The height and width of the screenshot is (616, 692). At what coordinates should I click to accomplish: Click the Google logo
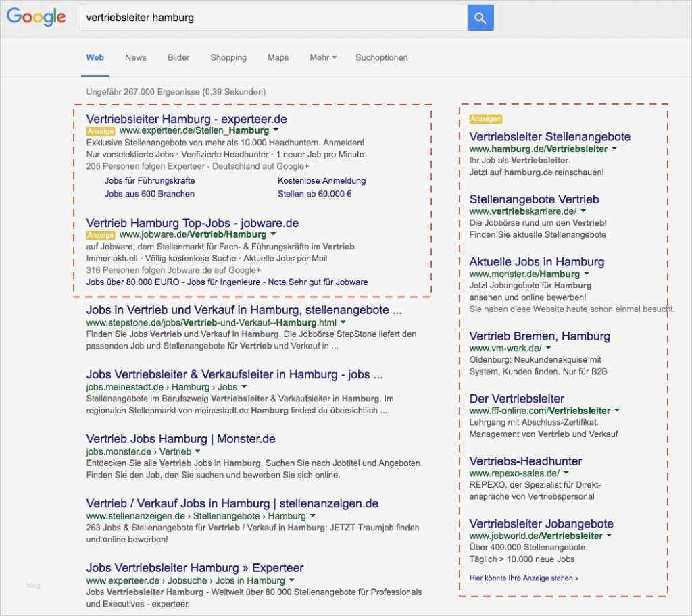pos(36,17)
